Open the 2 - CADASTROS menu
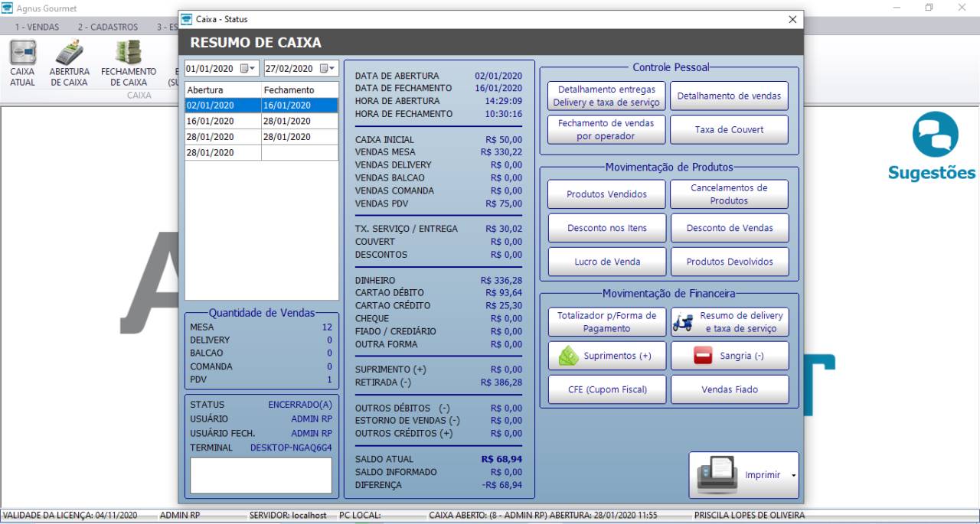The image size is (980, 524). pos(108,27)
